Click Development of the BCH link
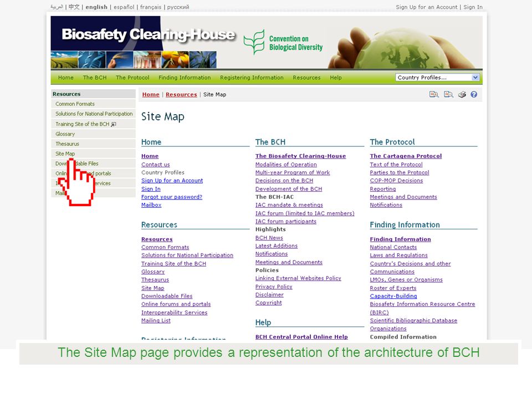Image resolution: width=532 pixels, height=399 pixels. (289, 188)
